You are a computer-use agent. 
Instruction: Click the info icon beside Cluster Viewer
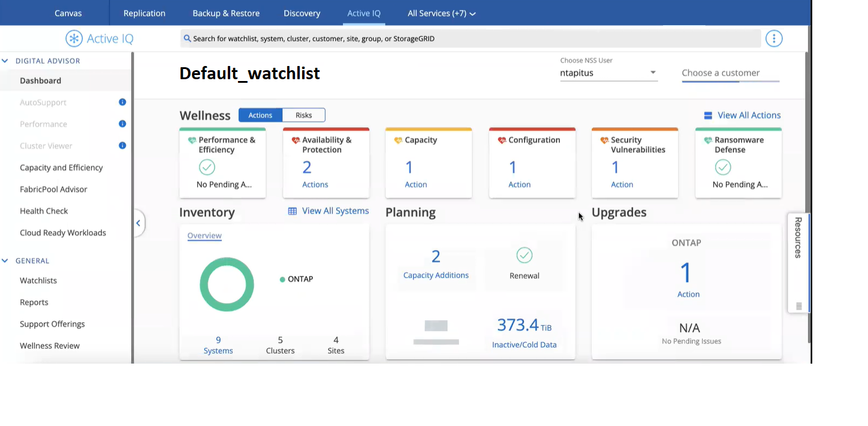point(122,145)
